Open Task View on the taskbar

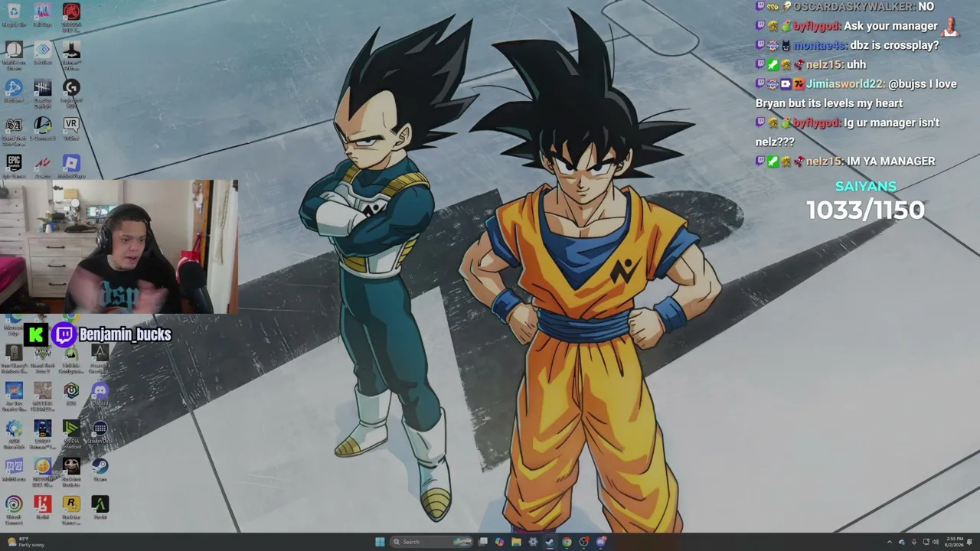483,542
